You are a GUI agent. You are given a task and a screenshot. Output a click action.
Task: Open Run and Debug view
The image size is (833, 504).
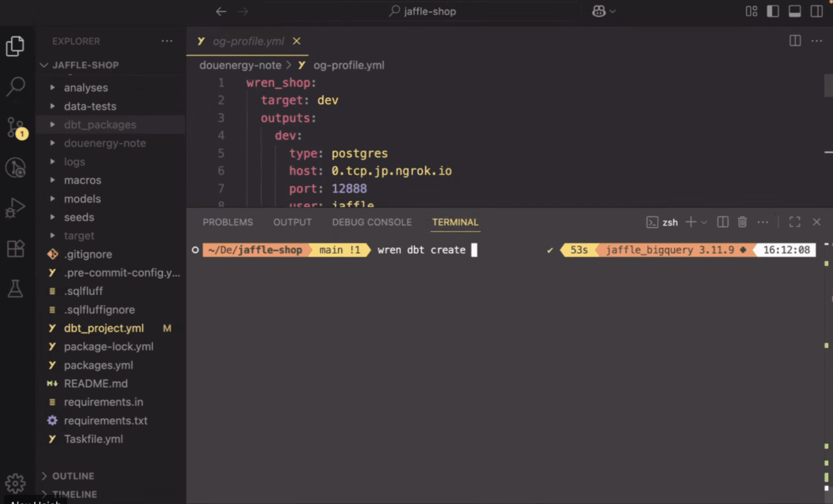(x=15, y=208)
